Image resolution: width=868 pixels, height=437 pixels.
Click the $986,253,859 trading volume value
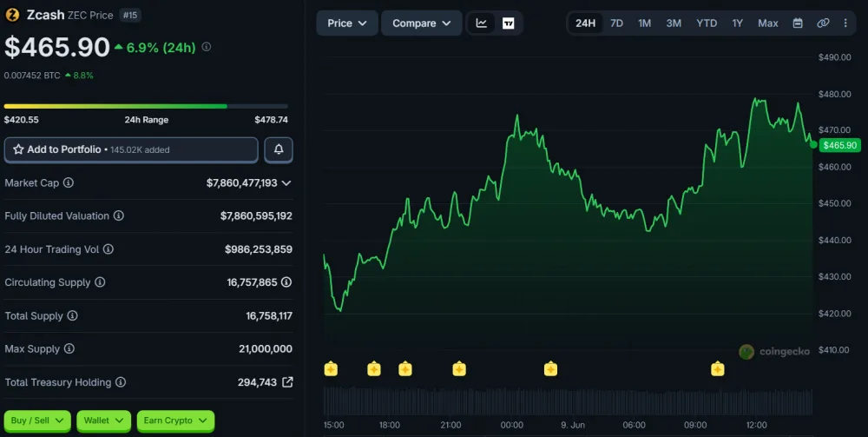point(259,249)
